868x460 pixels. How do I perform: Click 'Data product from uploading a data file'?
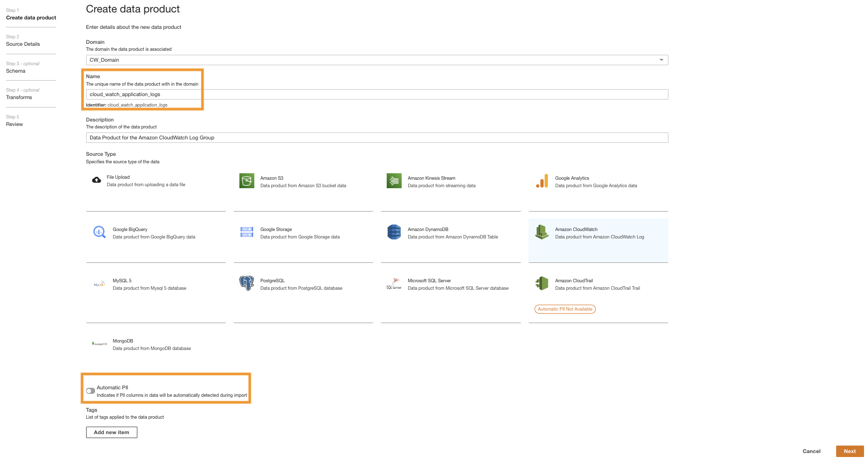click(146, 185)
